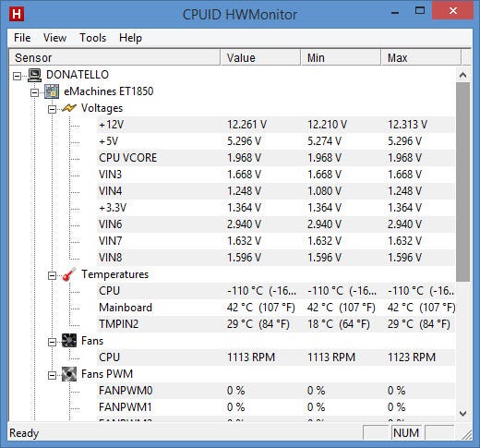The height and width of the screenshot is (448, 480).
Task: Select the +12V voltage row
Action: pyautogui.click(x=276, y=125)
